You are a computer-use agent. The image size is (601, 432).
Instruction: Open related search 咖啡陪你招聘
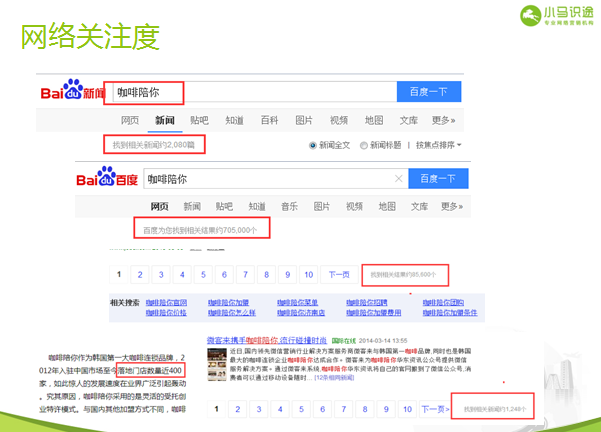point(367,302)
